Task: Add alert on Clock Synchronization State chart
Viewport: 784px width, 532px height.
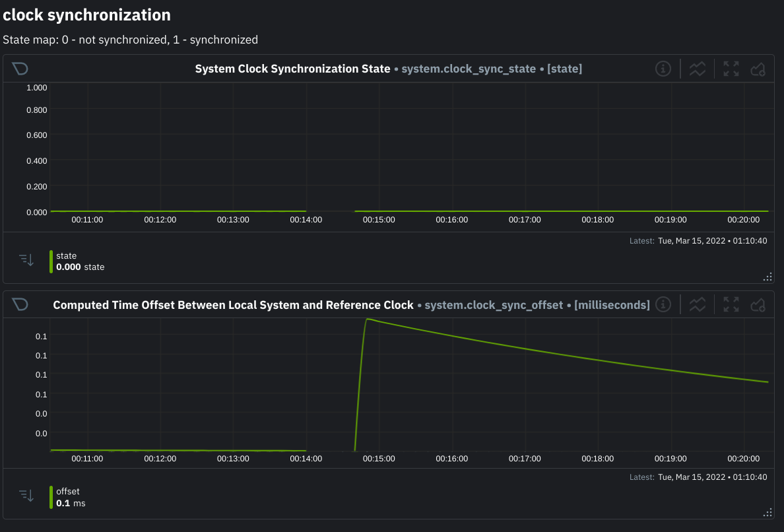Action: 758,69
